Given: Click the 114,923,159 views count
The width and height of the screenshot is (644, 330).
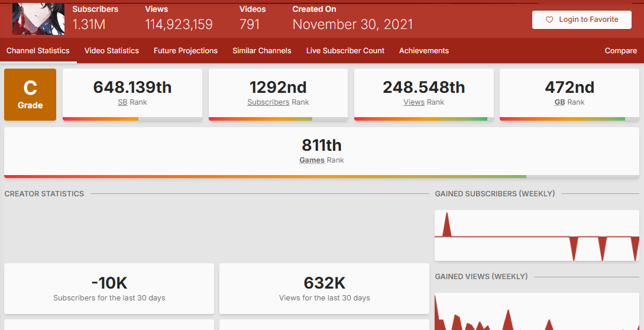Looking at the screenshot, I should coord(179,25).
